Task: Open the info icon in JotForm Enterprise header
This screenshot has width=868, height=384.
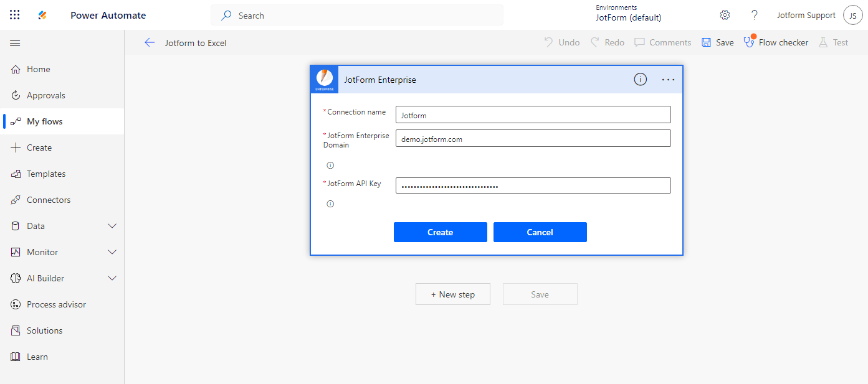Action: tap(640, 79)
